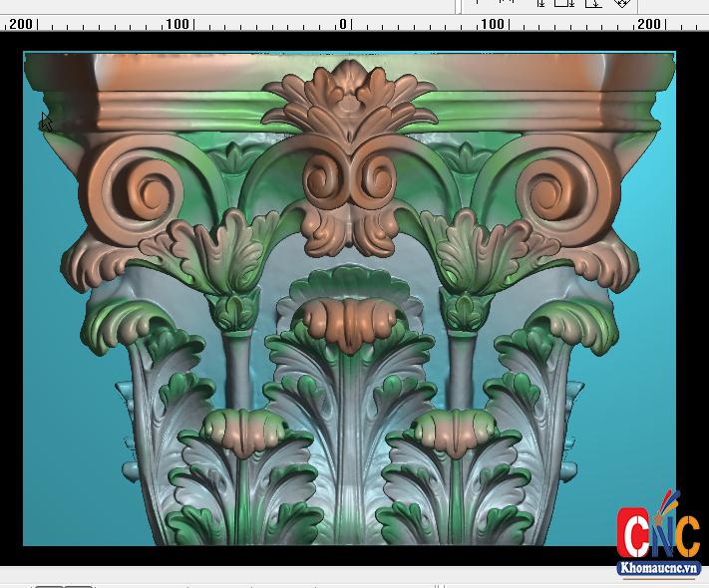Click the CNC logo watermark
Screen dimensions: 709x588
658,532
